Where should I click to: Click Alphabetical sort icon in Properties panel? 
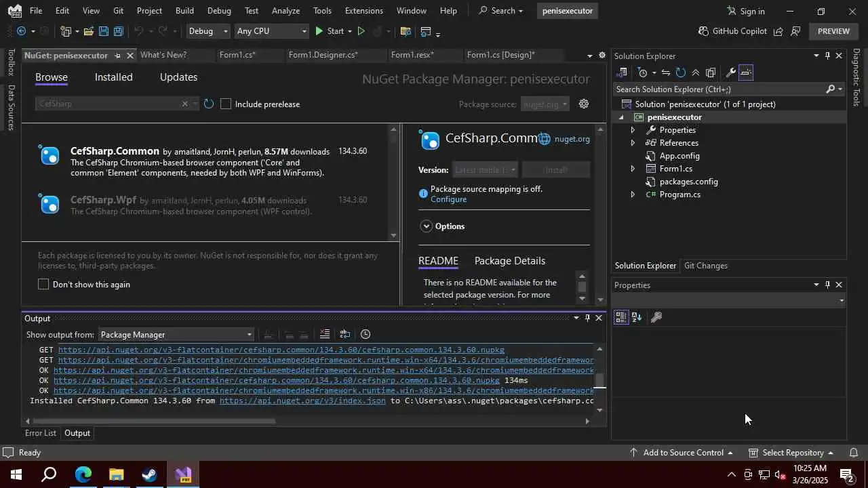tap(637, 317)
